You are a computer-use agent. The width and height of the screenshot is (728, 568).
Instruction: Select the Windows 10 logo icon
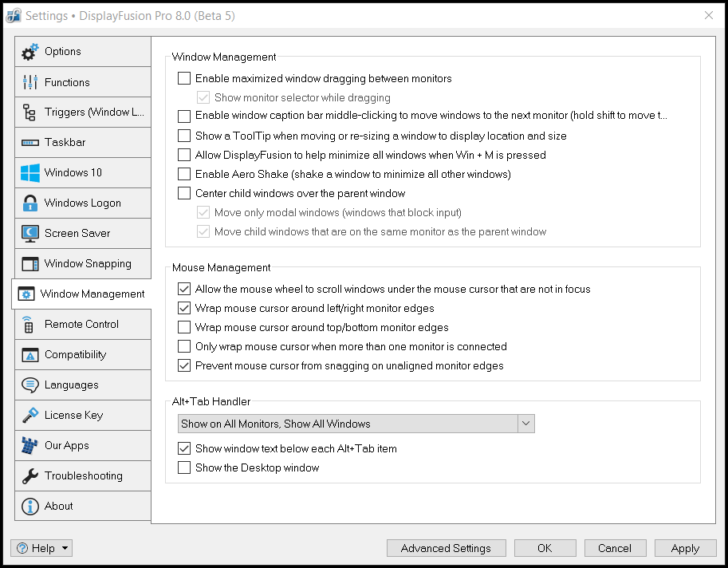[30, 173]
